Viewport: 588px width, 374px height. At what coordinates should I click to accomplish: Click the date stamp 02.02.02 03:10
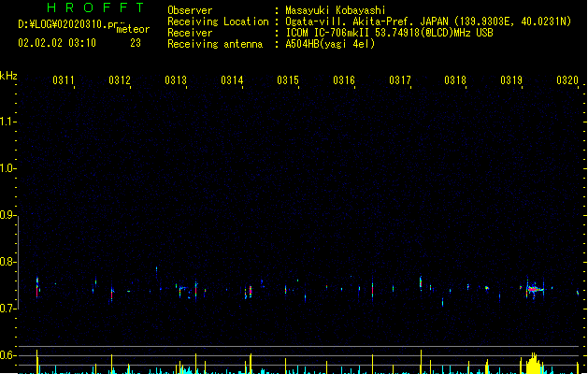[57, 43]
